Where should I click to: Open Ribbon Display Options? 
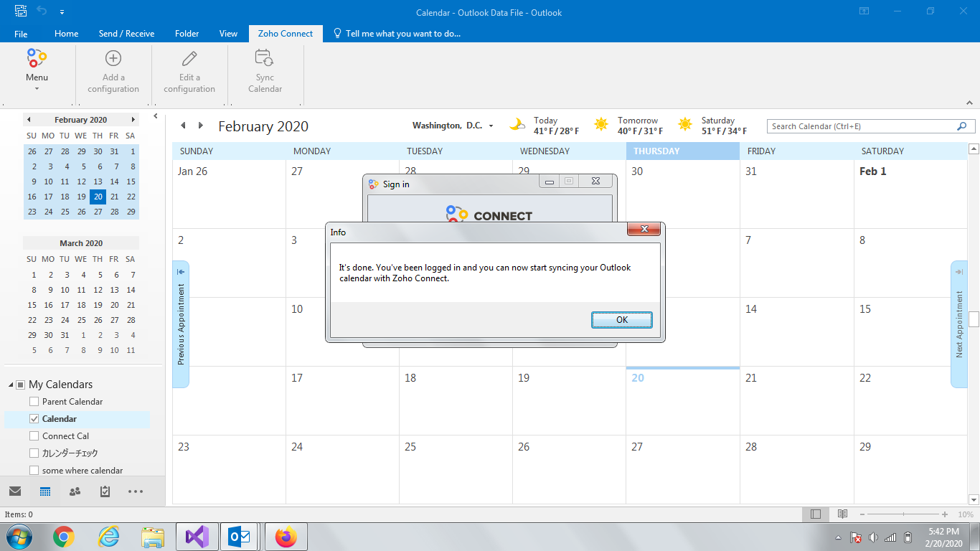pyautogui.click(x=864, y=11)
